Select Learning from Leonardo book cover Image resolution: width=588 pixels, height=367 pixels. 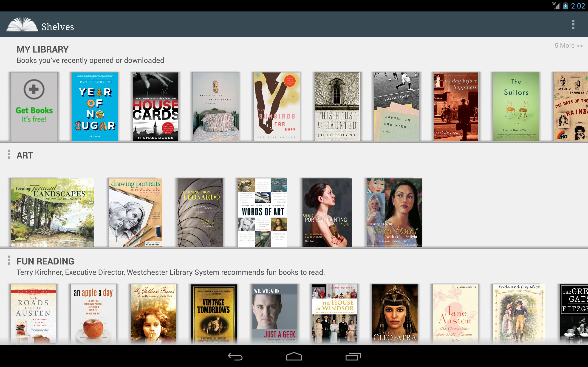200,213
